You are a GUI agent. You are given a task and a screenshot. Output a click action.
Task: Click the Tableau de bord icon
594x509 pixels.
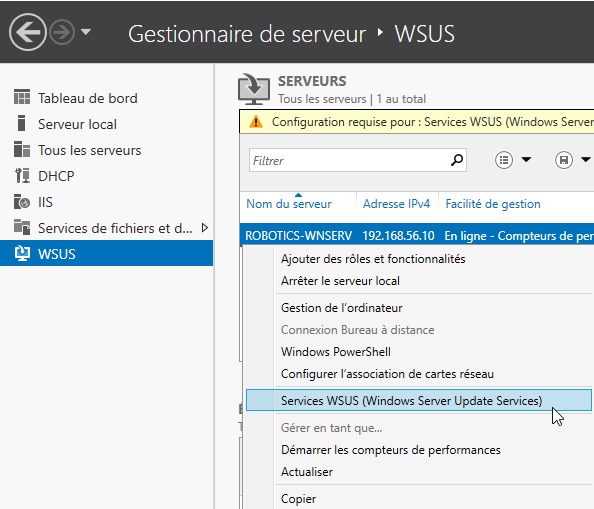pos(22,97)
